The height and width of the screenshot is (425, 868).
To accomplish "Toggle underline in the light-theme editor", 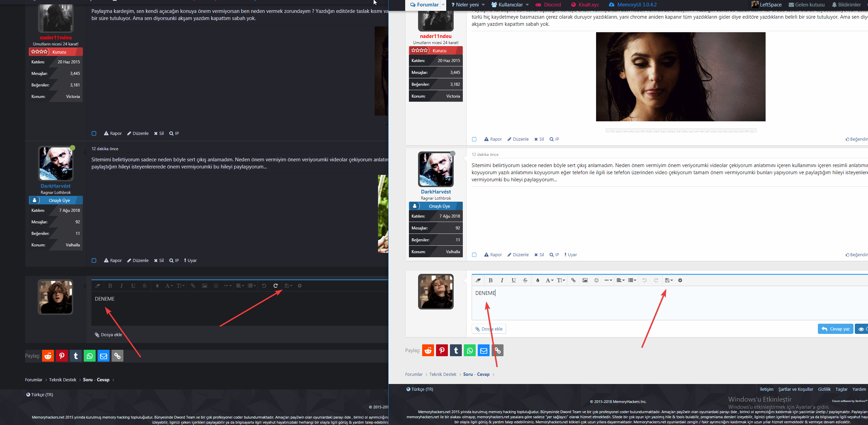I will click(514, 280).
